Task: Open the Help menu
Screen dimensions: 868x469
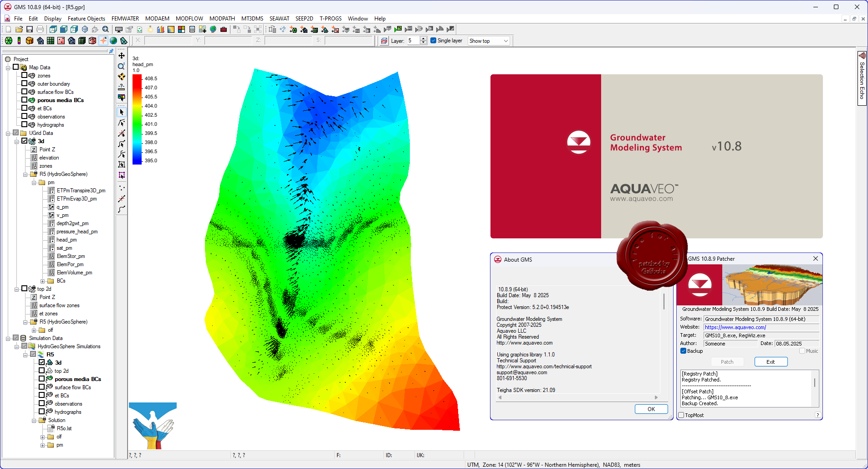Action: 380,19
